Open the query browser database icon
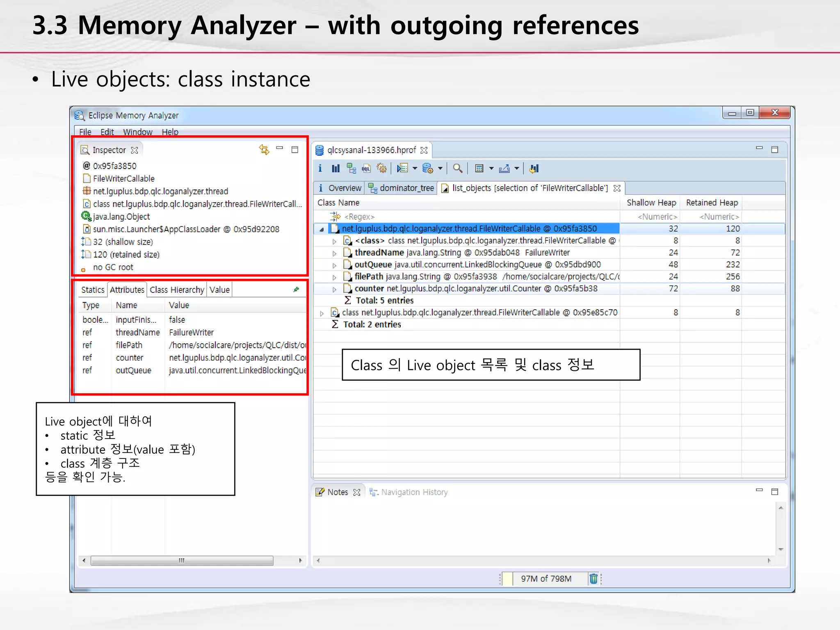 [427, 169]
